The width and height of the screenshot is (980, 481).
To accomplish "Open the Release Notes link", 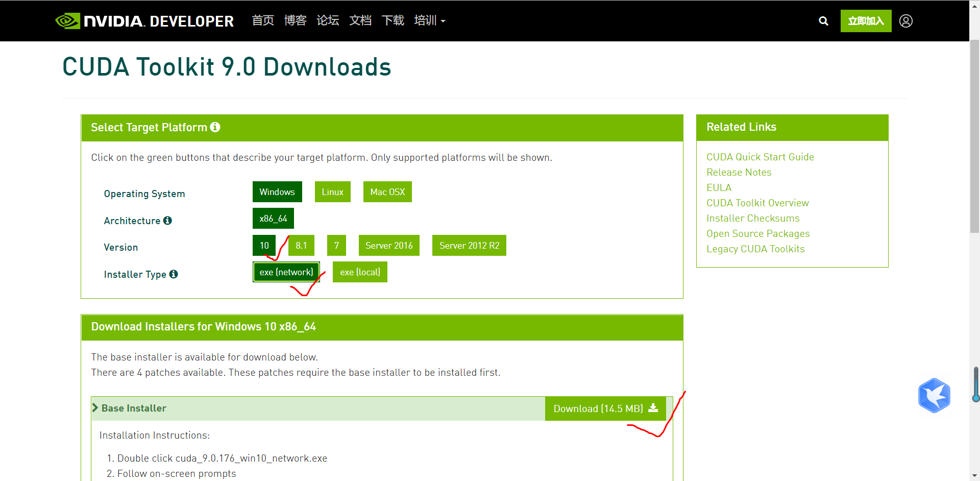I will 739,172.
